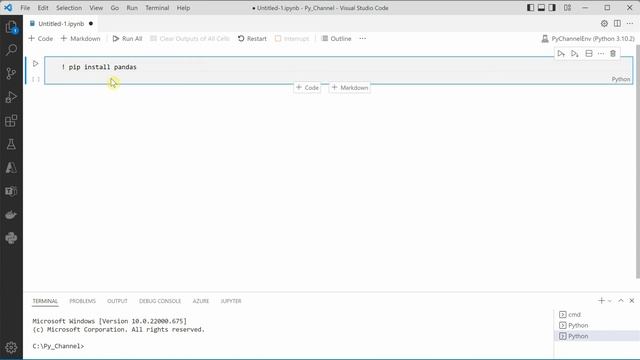Open notebook settings gear in editor title
The image size is (640, 360).
pyautogui.click(x=604, y=24)
